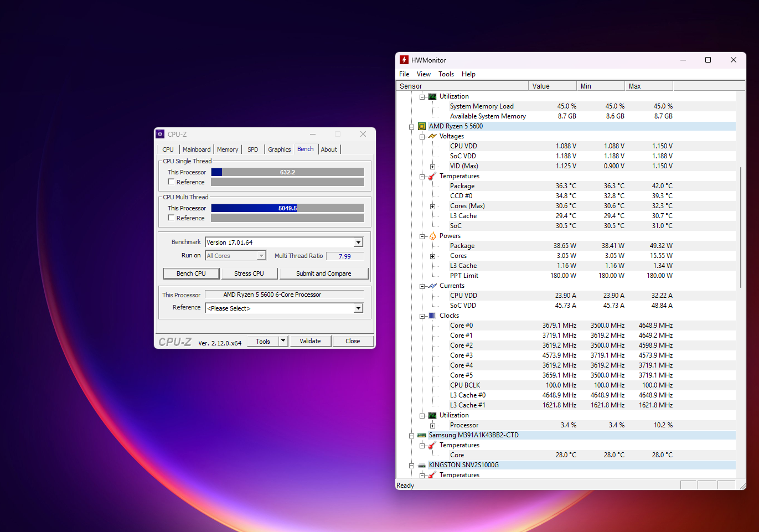Open the Benchmark version dropdown

[x=359, y=242]
